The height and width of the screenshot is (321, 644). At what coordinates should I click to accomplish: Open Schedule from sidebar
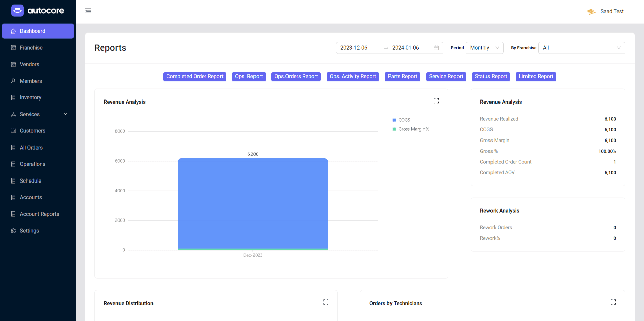pos(38,181)
